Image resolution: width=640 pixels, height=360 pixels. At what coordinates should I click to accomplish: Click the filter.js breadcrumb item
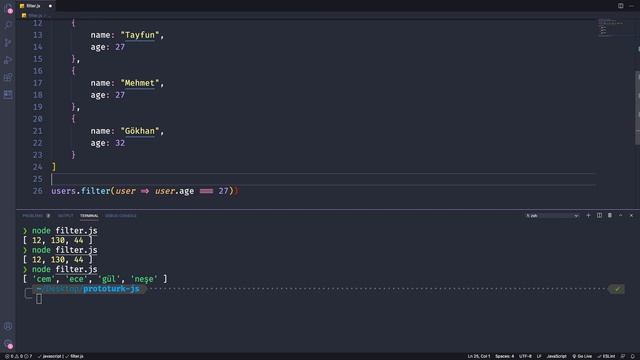click(35, 16)
